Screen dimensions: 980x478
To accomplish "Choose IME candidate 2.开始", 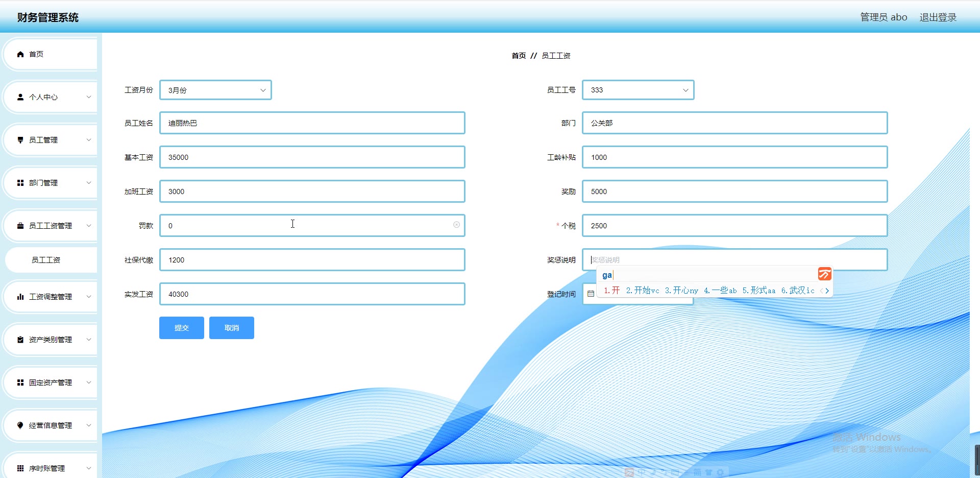I will (643, 291).
